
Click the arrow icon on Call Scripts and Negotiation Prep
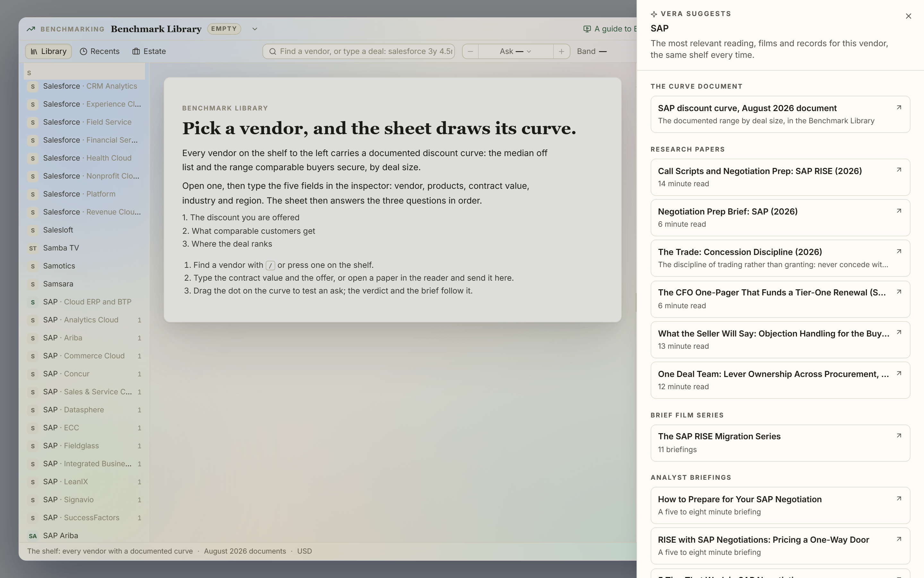click(899, 170)
